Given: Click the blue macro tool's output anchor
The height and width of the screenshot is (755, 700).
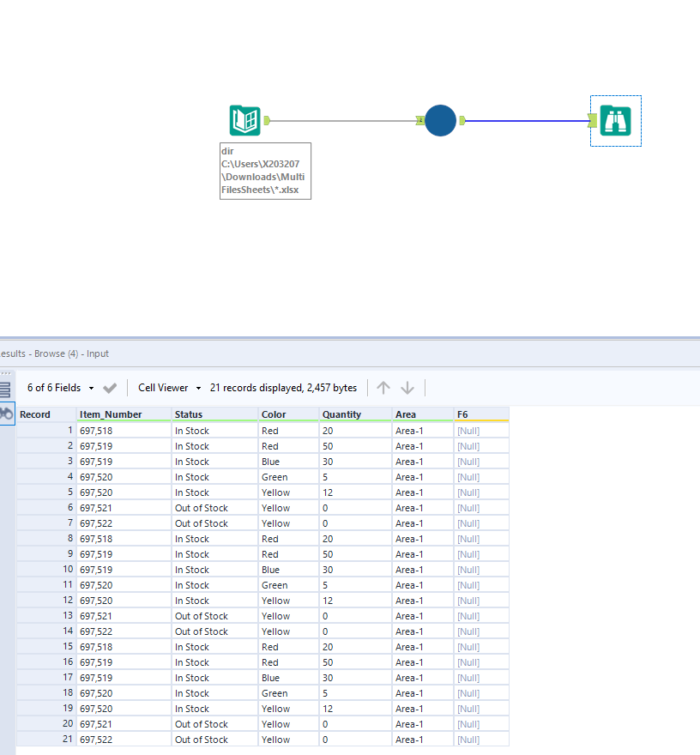Looking at the screenshot, I should [462, 120].
